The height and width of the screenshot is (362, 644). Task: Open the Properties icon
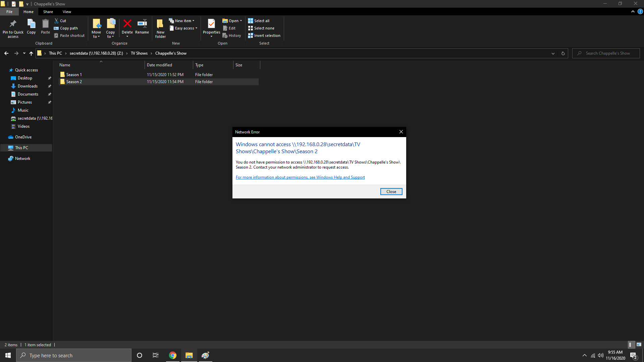click(x=211, y=24)
